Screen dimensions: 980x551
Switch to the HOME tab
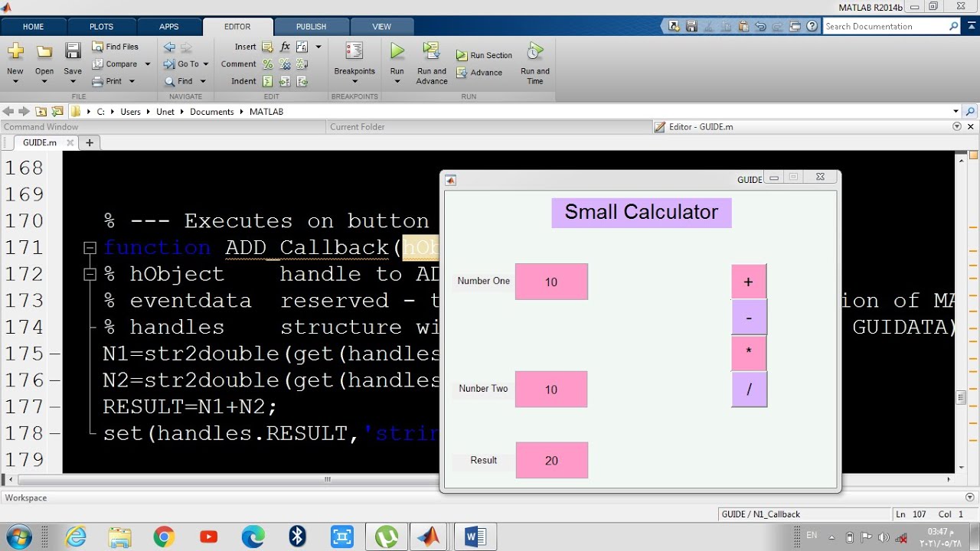(34, 27)
